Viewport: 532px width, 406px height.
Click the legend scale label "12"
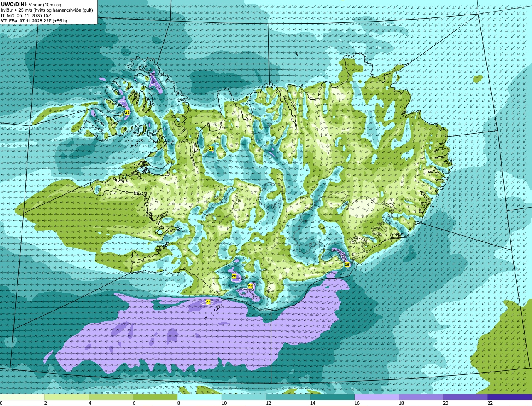pos(268,403)
